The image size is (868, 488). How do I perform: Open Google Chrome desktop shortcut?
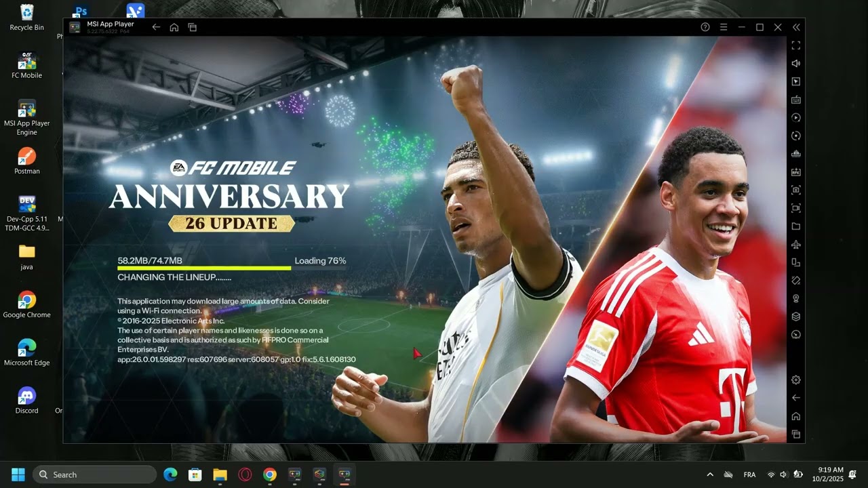[27, 305]
